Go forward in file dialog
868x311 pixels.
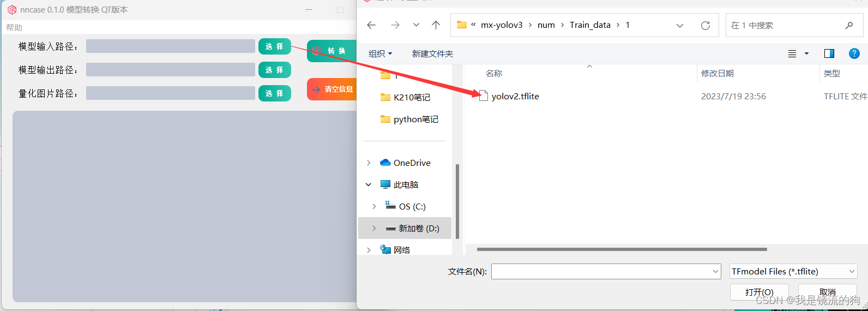point(395,25)
